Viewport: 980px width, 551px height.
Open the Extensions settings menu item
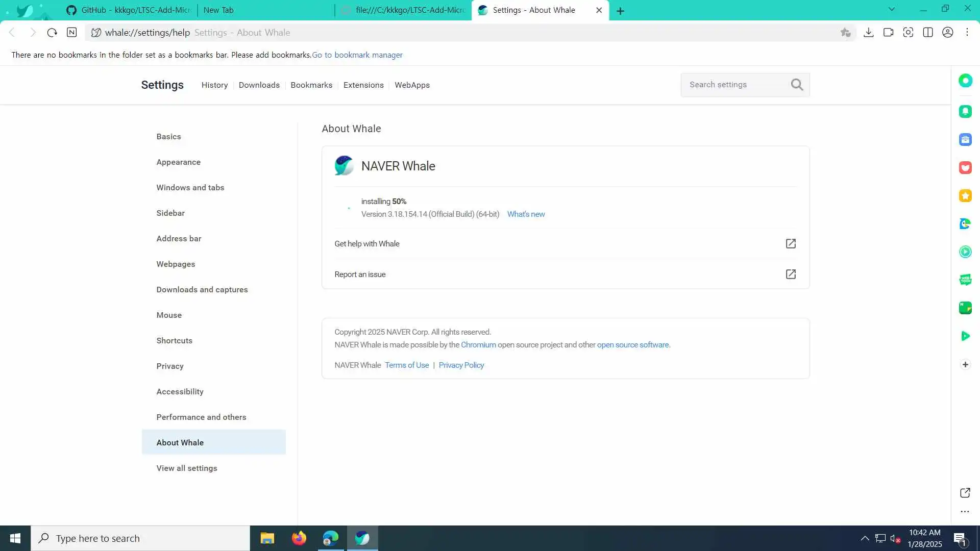[x=363, y=85]
